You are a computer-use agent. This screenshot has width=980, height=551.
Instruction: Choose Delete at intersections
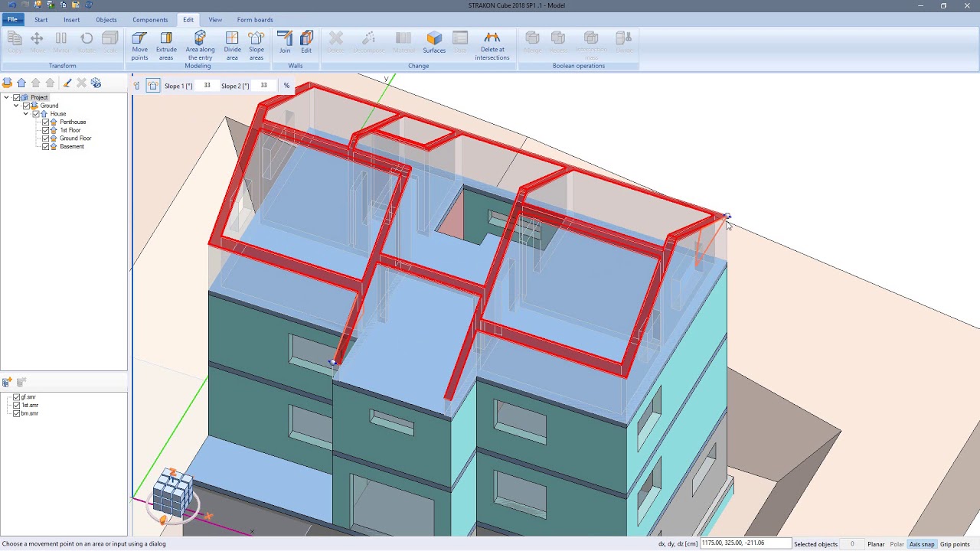492,46
